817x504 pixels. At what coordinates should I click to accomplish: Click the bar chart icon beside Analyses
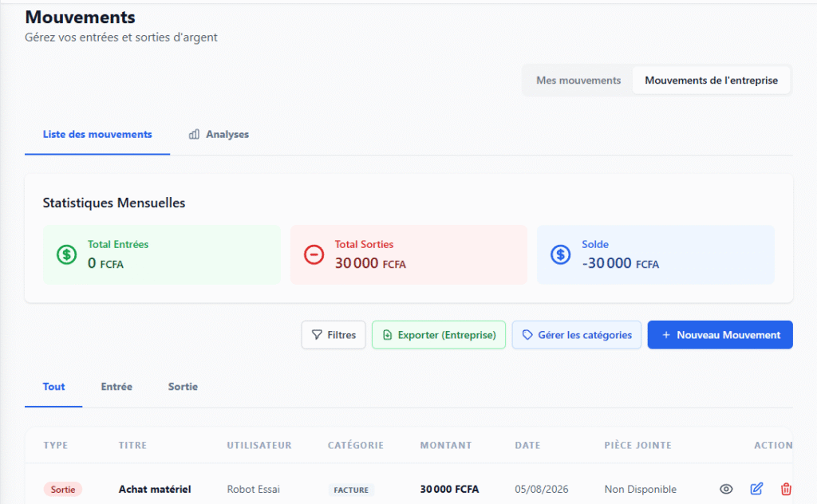(x=194, y=134)
